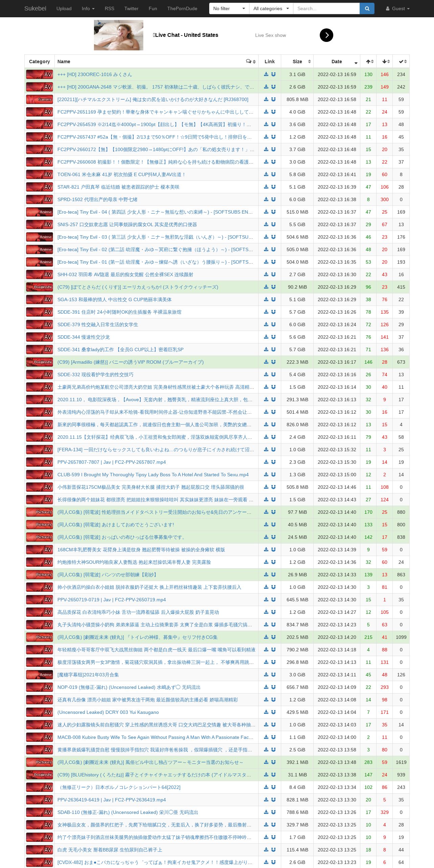Screen dimensions: 434x868
Task: Open magnet link for STAR-821 row
Action: [x=273, y=187]
